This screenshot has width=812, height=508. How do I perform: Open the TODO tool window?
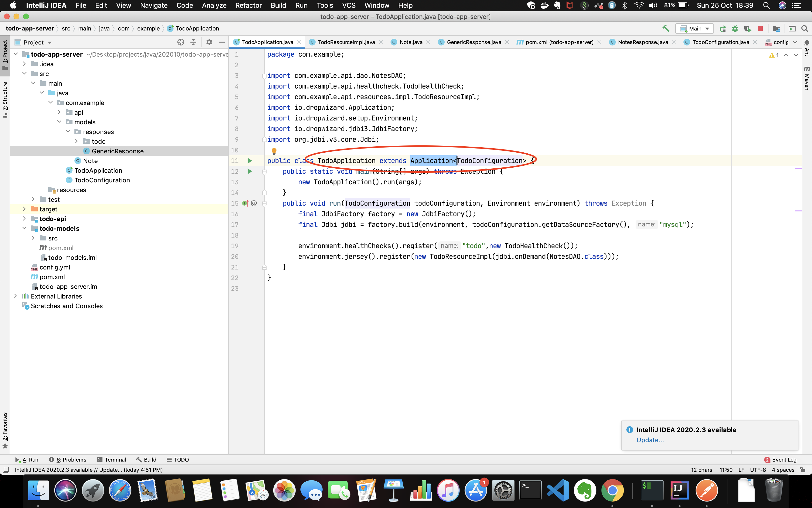coord(177,460)
